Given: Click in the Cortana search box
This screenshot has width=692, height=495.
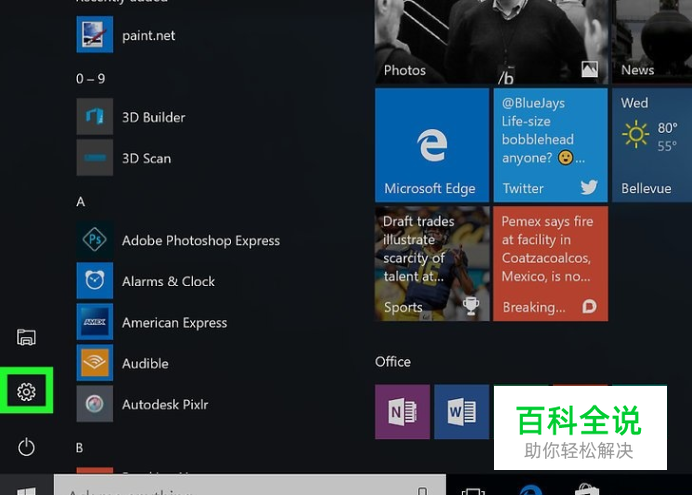Looking at the screenshot, I should coord(250,485).
